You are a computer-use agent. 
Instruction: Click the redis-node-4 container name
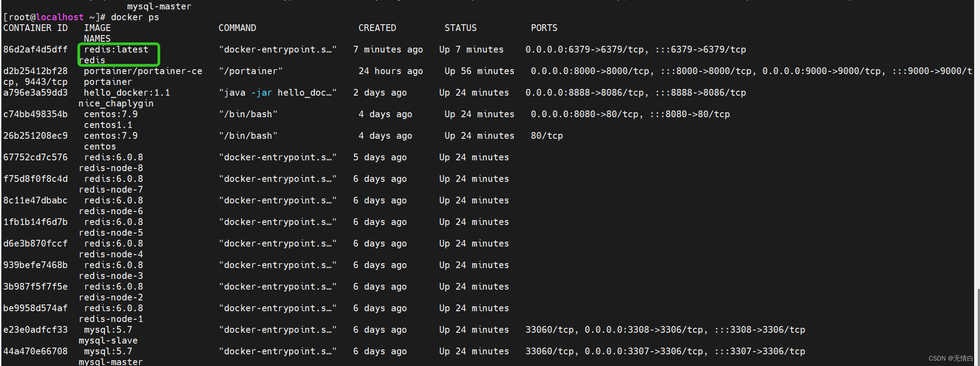coord(111,254)
